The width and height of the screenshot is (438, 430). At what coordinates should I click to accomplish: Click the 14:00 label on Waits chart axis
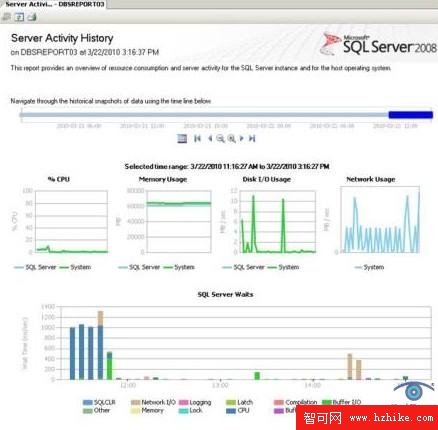(313, 385)
